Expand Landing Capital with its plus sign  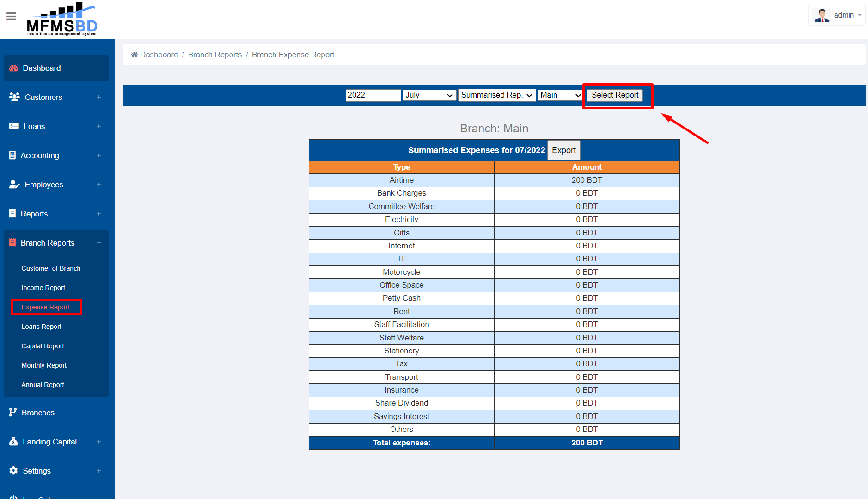[x=99, y=442]
